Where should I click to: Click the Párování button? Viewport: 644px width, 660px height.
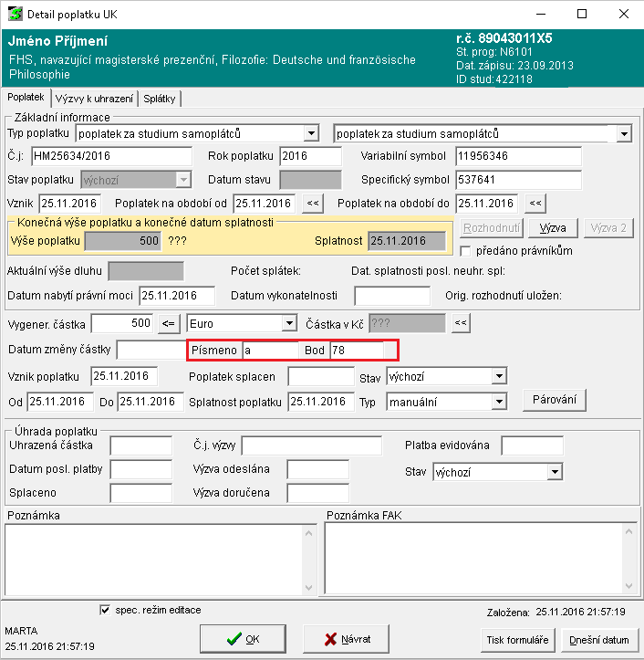554,400
